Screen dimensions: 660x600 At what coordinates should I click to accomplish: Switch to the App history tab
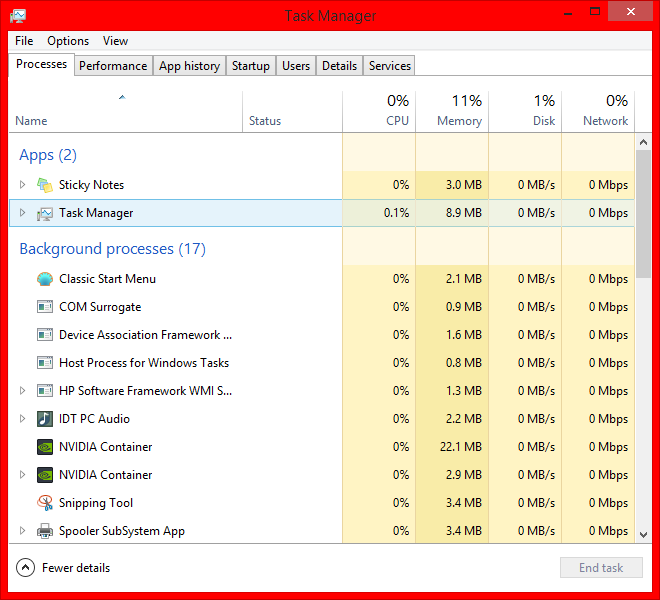tap(189, 66)
